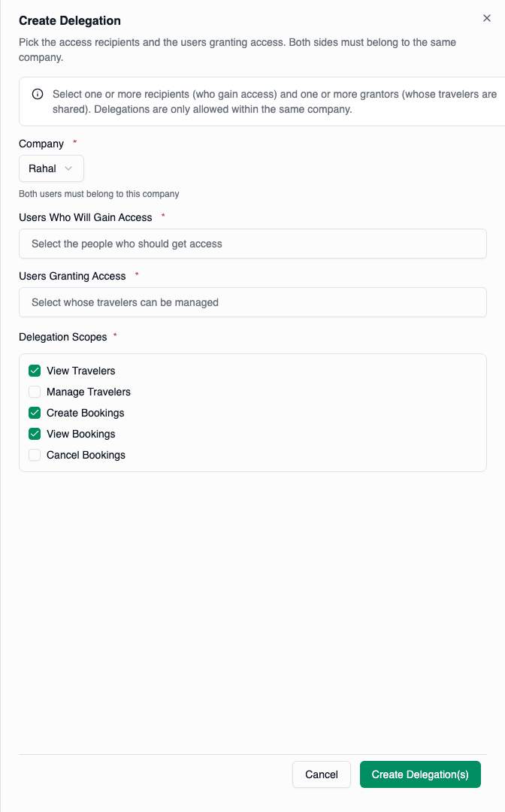Click the Create Delegation dialog title
Screen dimensions: 505x812
click(x=70, y=20)
